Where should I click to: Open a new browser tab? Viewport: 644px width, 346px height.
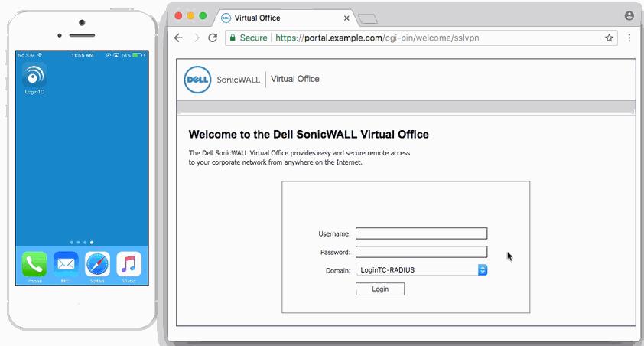point(368,18)
